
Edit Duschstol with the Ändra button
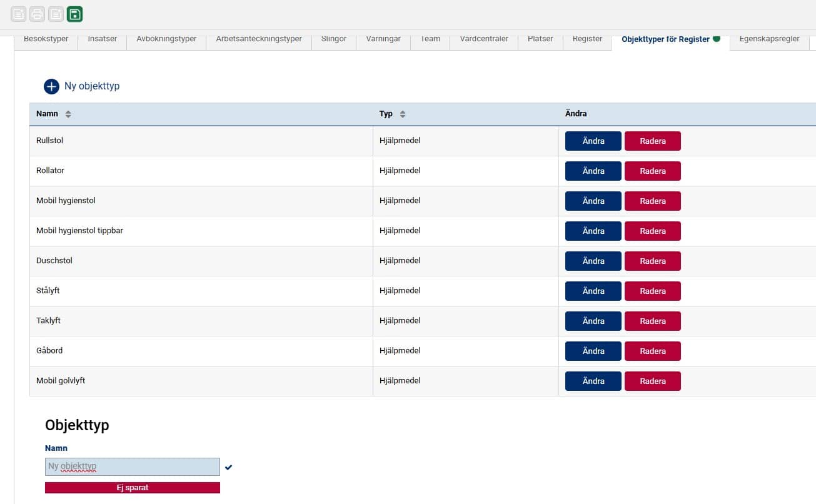(x=593, y=261)
